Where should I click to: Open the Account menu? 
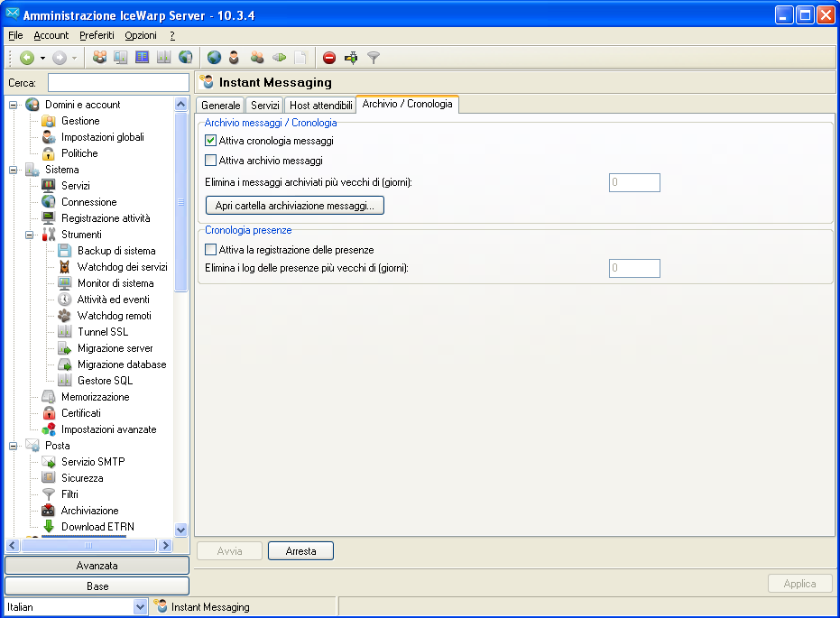51,35
